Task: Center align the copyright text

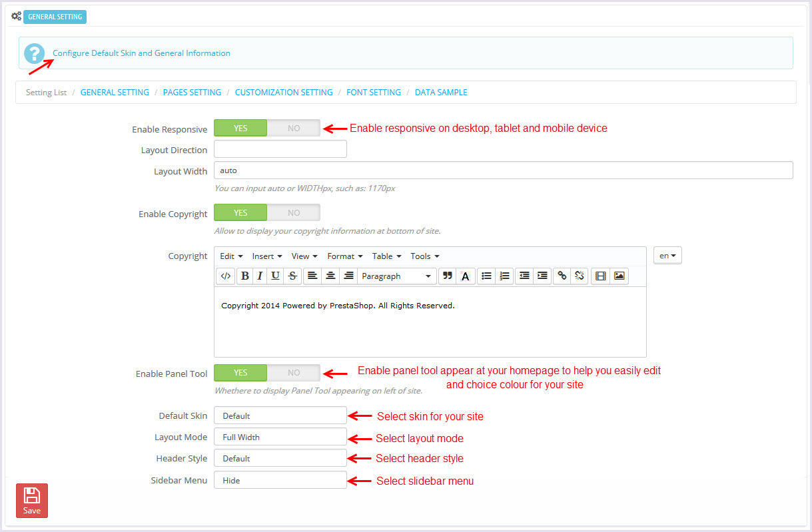Action: coord(330,276)
